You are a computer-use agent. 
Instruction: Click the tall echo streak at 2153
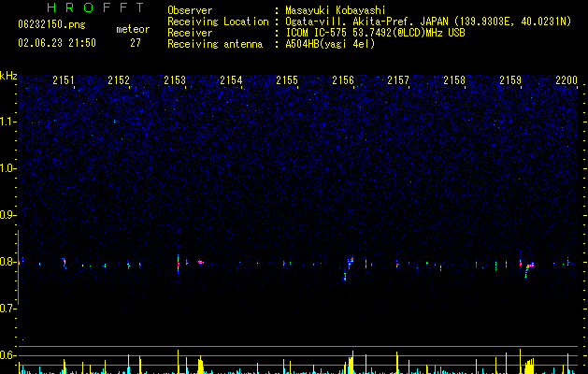tap(179, 264)
